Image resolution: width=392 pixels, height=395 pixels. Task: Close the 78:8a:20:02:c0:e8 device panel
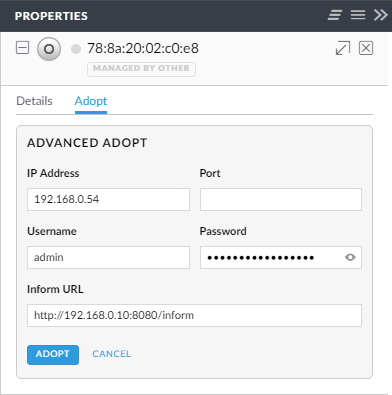366,48
